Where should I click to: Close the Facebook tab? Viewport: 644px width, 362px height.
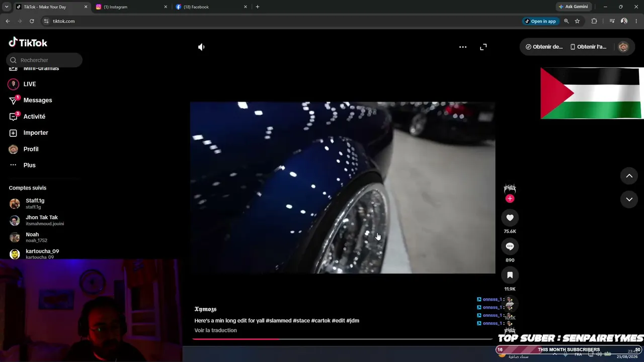[x=246, y=7]
